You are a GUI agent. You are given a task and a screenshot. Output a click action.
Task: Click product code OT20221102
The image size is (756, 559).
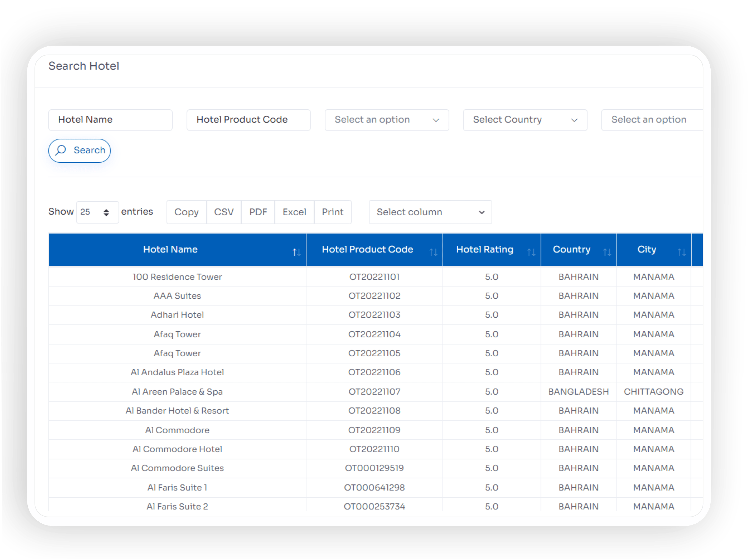[x=375, y=296]
